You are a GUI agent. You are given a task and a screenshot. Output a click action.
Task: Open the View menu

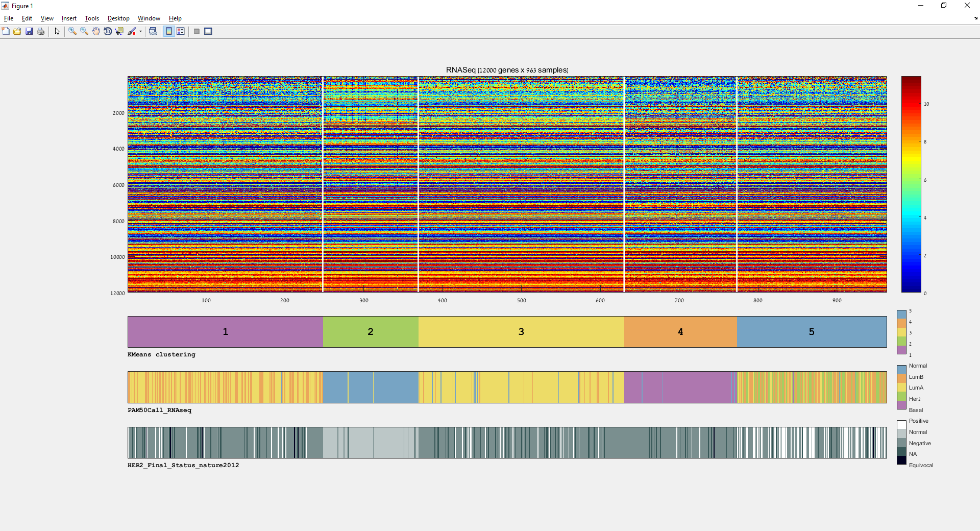pos(47,18)
